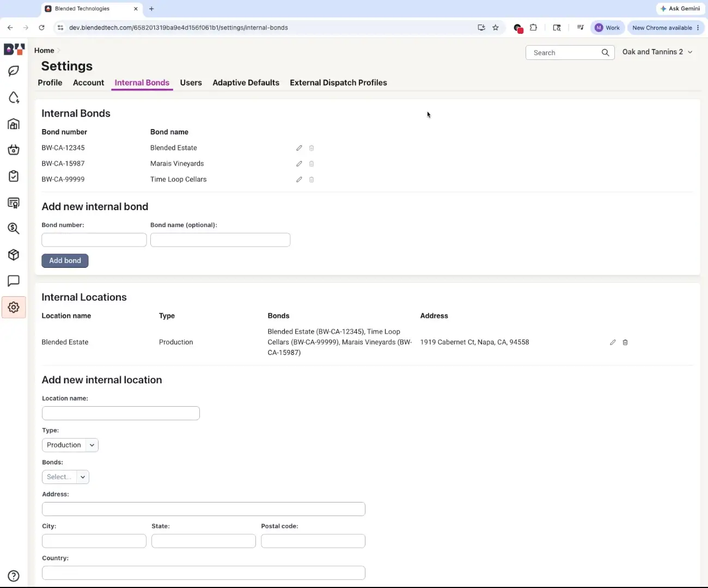Click New Chrome available button
The width and height of the screenshot is (708, 588).
pos(666,28)
